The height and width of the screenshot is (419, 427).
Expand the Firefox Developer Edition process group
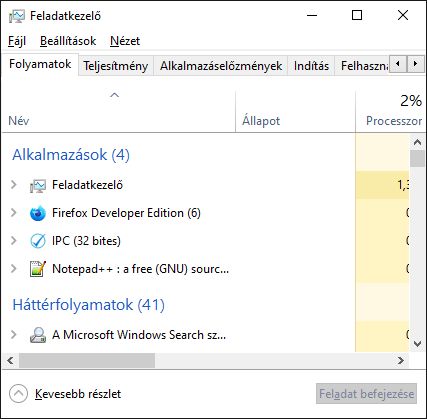coord(14,212)
